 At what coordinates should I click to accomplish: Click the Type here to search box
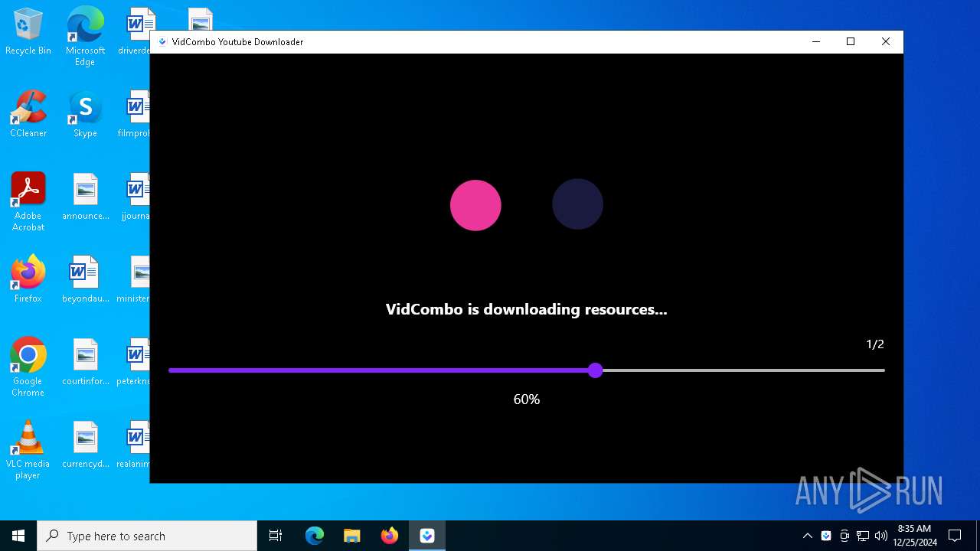147,536
